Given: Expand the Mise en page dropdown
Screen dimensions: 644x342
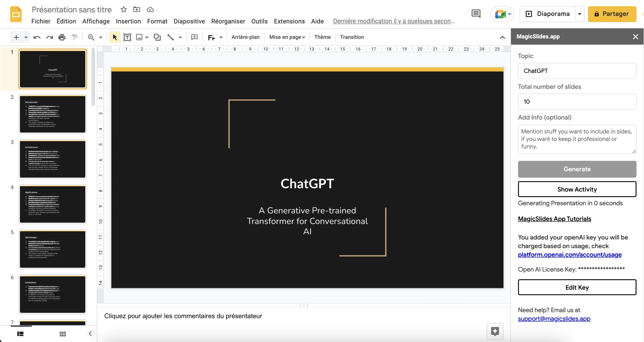Looking at the screenshot, I should pyautogui.click(x=287, y=37).
